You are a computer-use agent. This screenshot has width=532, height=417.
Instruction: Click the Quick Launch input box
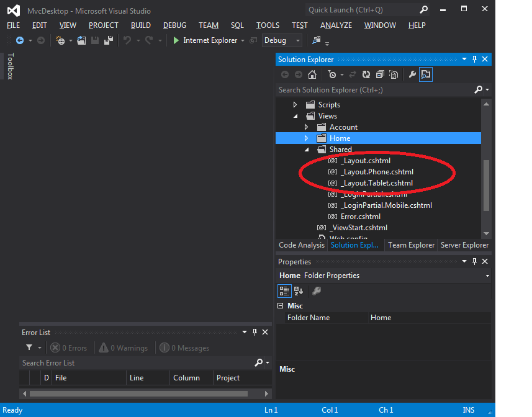tap(363, 10)
